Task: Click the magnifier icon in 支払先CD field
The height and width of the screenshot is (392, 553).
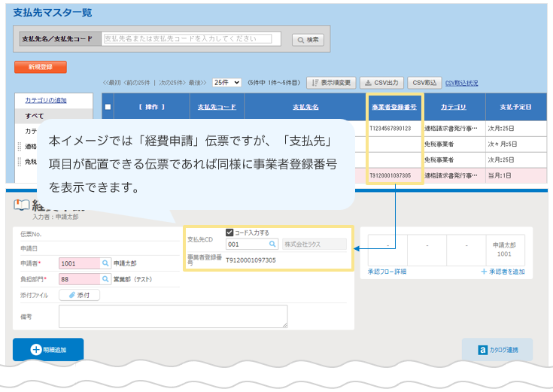Action: tap(272, 245)
